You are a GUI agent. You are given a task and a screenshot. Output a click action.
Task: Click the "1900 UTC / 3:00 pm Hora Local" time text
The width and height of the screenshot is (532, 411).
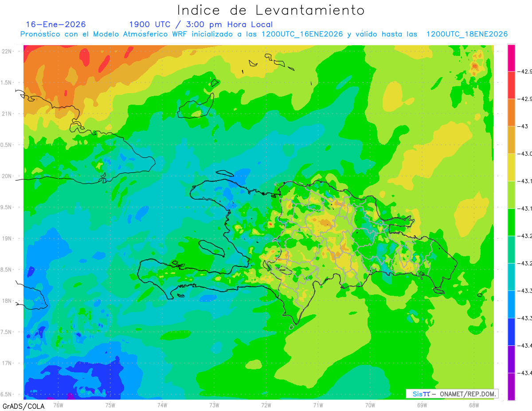tap(201, 24)
